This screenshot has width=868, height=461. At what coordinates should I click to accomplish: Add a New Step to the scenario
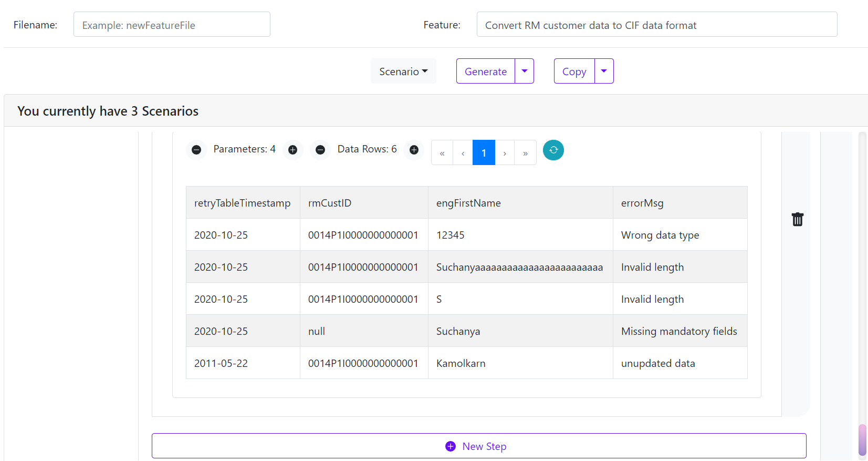tap(478, 446)
